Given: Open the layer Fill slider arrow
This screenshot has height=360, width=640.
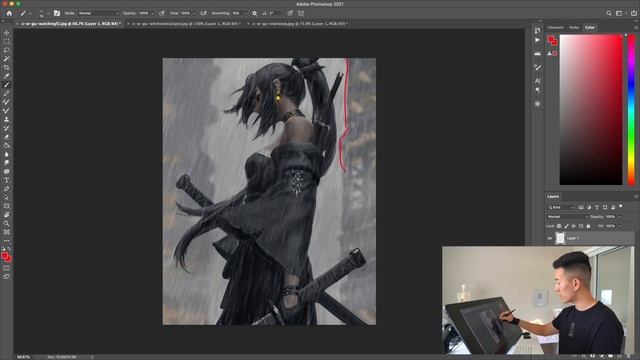Looking at the screenshot, I should tap(619, 226).
